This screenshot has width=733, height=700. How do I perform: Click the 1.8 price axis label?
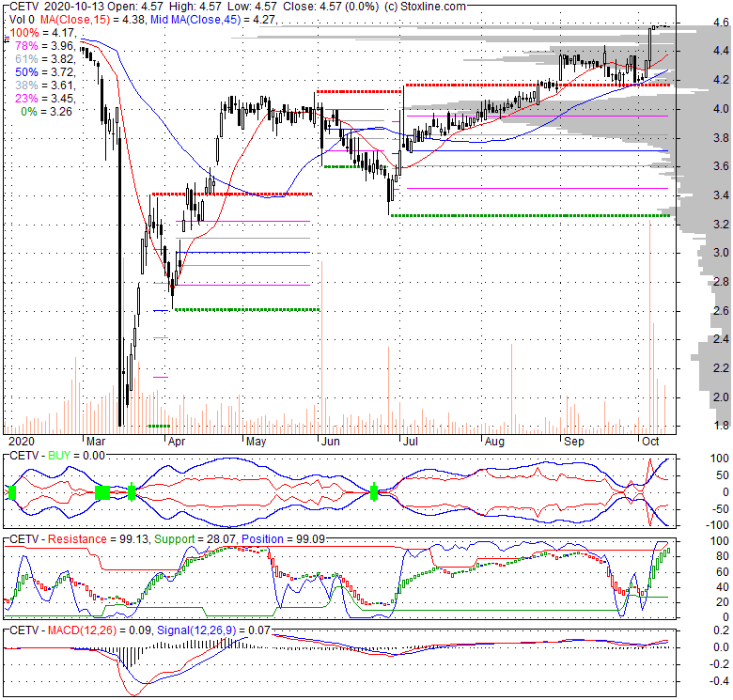(x=721, y=426)
